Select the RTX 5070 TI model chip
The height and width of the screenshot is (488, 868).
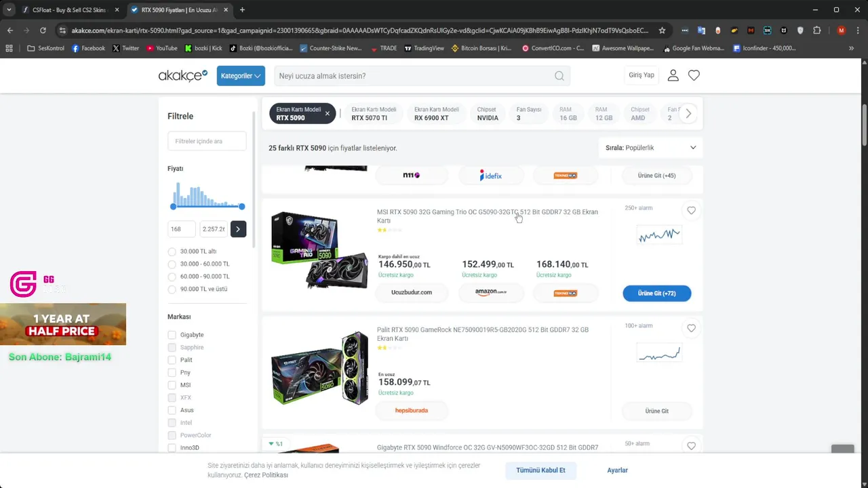point(374,114)
